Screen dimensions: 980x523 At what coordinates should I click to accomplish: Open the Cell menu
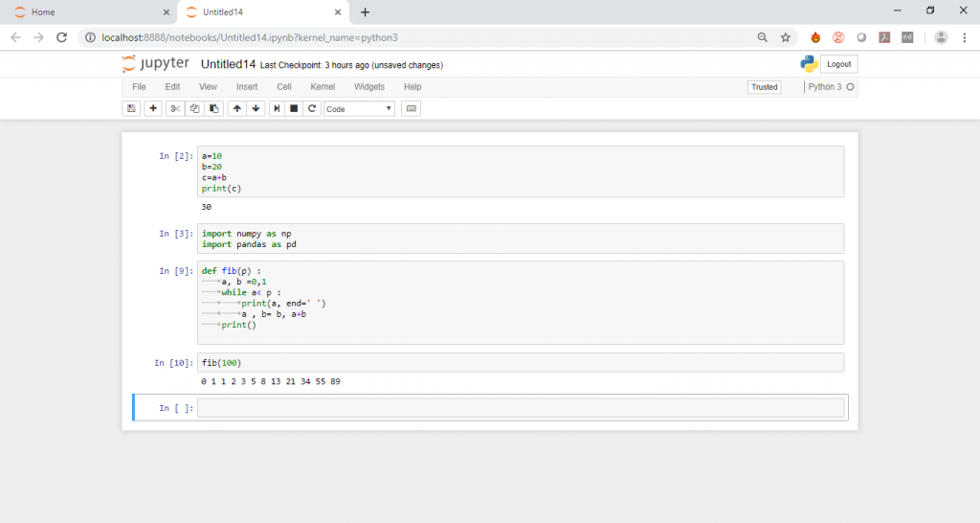(284, 87)
